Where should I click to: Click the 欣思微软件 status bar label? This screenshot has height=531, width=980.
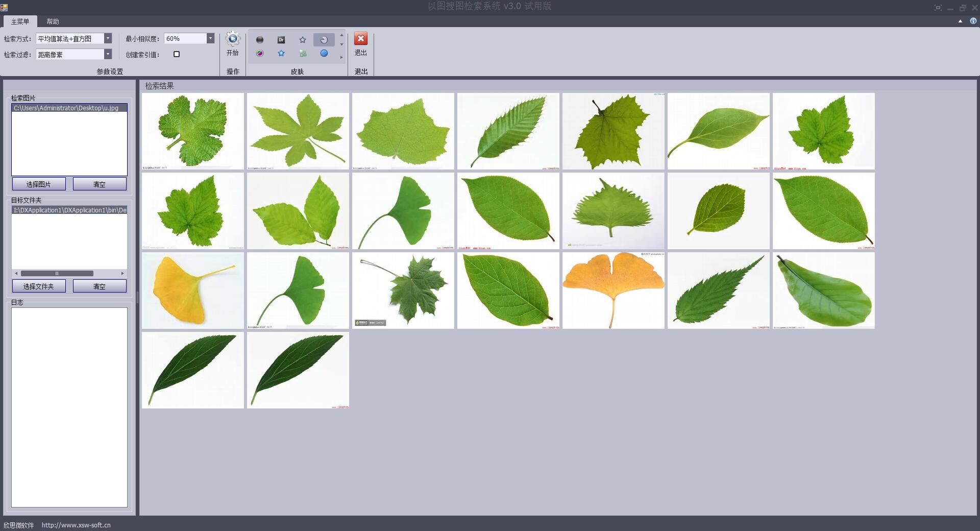pyautogui.click(x=19, y=525)
